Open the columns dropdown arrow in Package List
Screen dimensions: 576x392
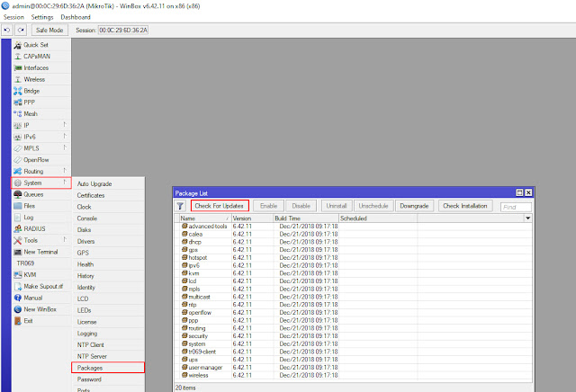coord(528,218)
